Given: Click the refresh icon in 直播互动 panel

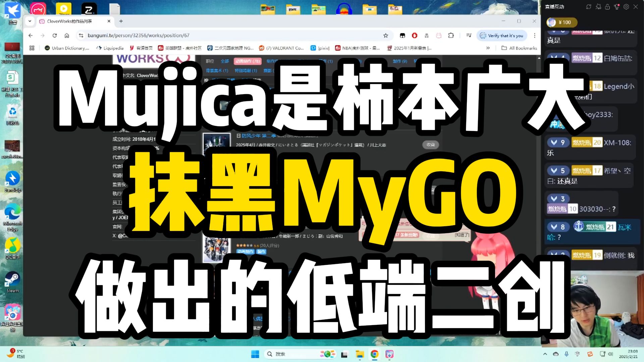Looking at the screenshot, I should tap(589, 7).
